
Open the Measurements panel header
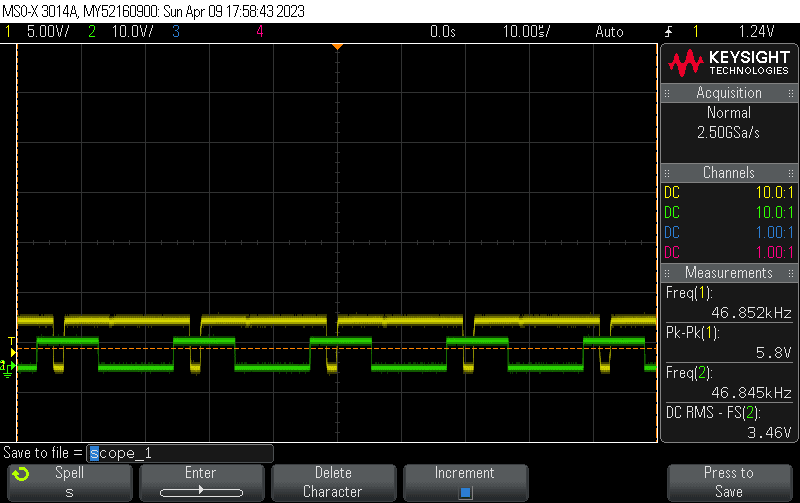pyautogui.click(x=728, y=273)
